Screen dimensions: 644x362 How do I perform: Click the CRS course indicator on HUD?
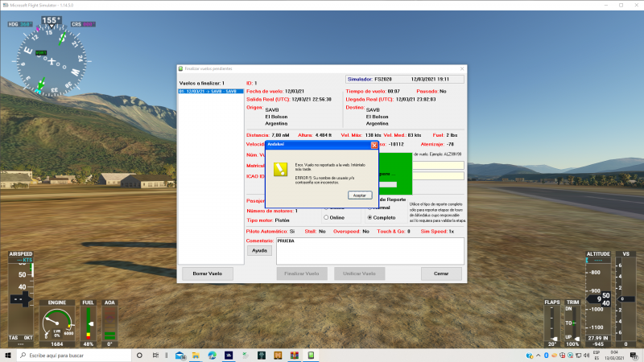coord(83,24)
